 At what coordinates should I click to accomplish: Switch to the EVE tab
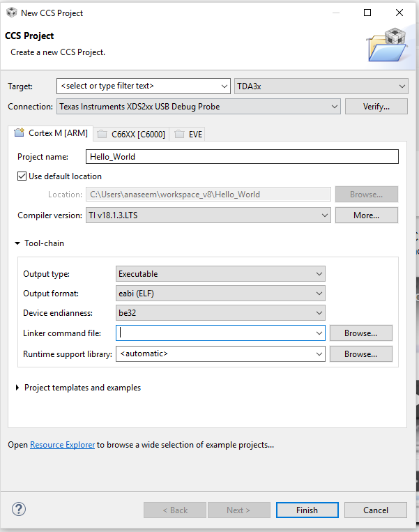pos(195,134)
